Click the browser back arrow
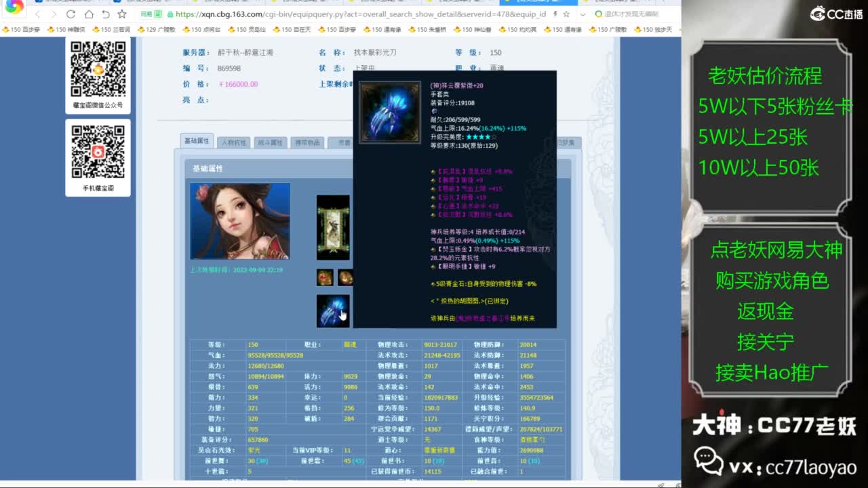The width and height of the screenshot is (868, 488). (x=37, y=14)
